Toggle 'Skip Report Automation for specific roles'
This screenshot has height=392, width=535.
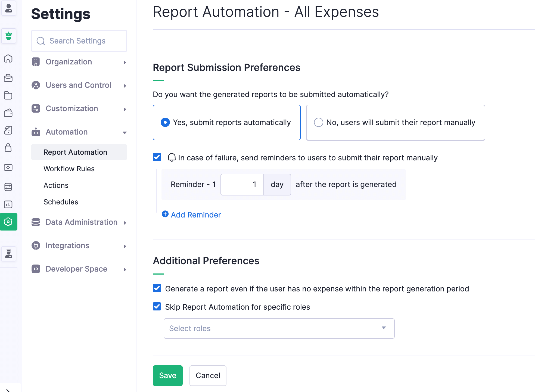coord(157,307)
